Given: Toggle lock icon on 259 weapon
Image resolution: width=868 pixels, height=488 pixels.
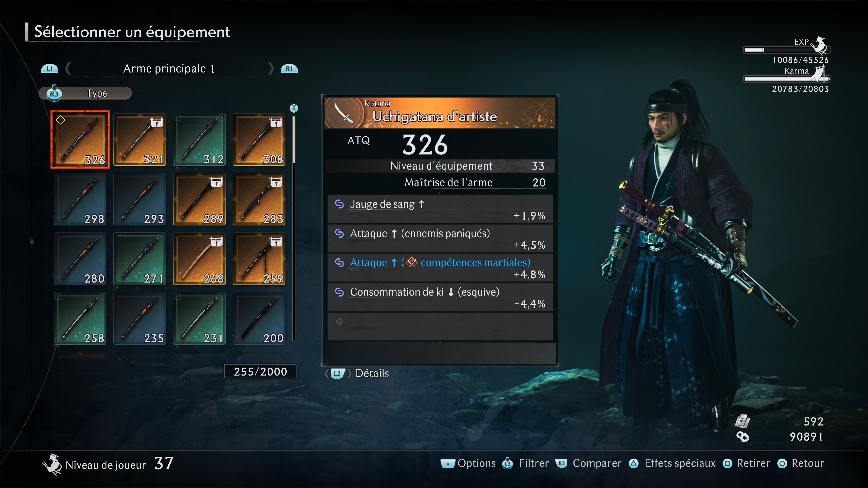Looking at the screenshot, I should coord(276,242).
